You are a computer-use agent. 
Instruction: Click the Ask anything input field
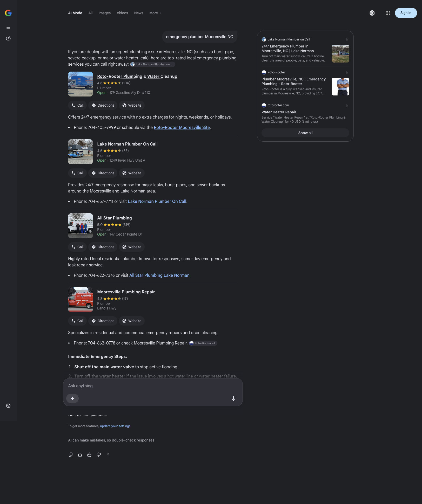click(x=153, y=386)
